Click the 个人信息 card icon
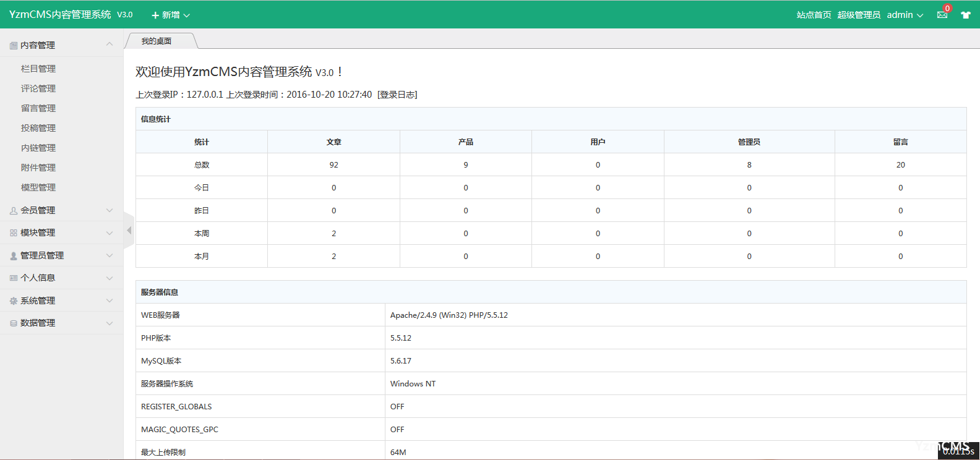The height and width of the screenshot is (460, 980). (x=14, y=278)
